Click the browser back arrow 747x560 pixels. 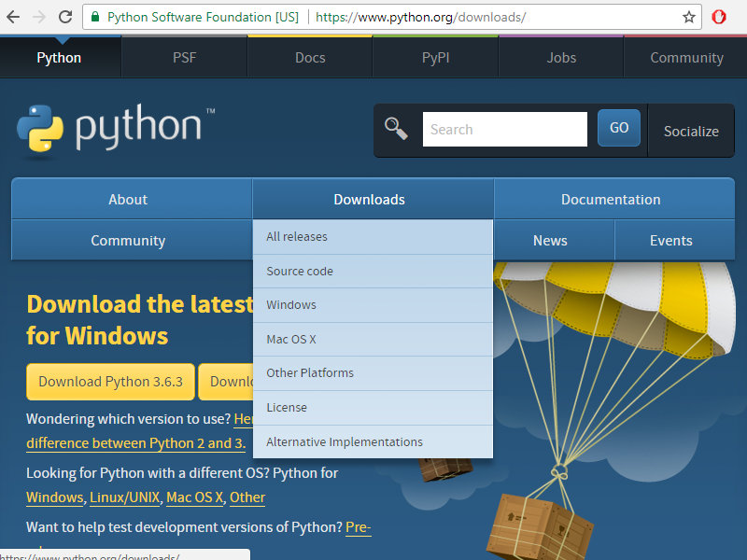[13, 17]
